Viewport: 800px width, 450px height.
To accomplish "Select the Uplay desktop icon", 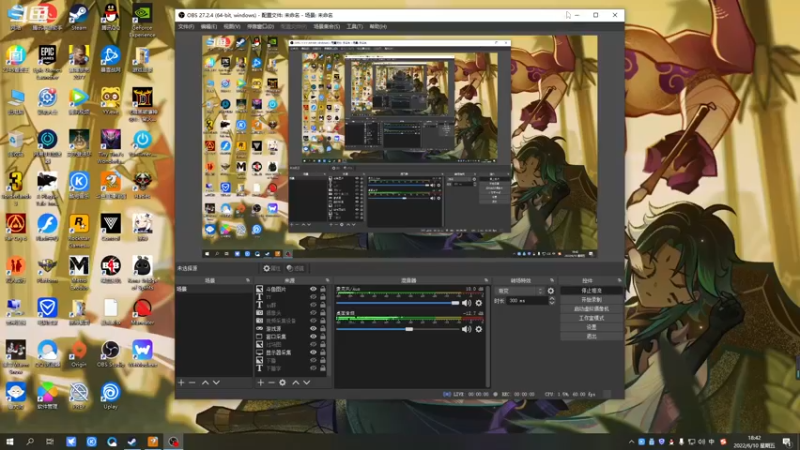I will click(110, 396).
